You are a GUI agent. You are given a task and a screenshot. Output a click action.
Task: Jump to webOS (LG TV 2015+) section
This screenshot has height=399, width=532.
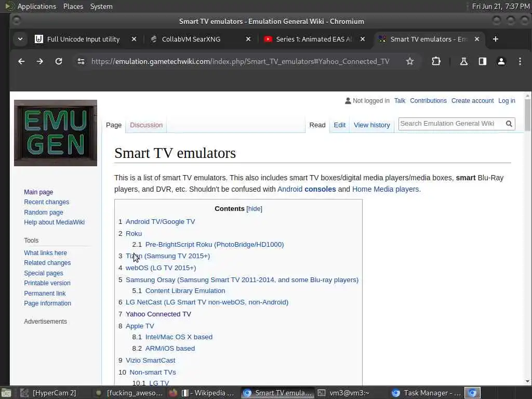161,268
